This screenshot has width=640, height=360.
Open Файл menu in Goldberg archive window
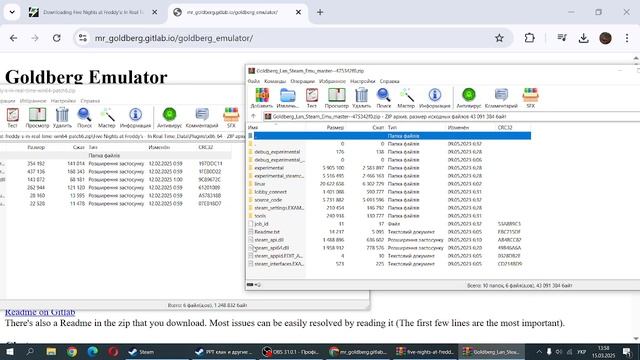[253, 81]
